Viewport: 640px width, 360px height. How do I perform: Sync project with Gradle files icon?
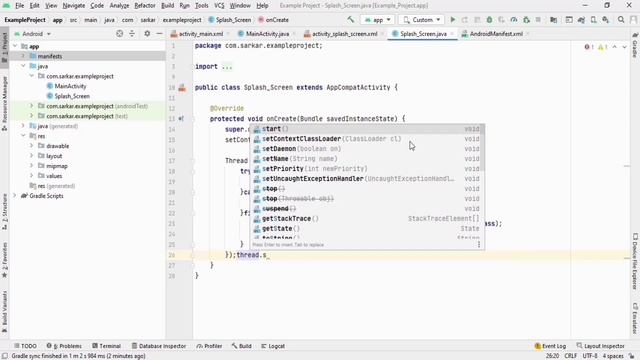581,20
